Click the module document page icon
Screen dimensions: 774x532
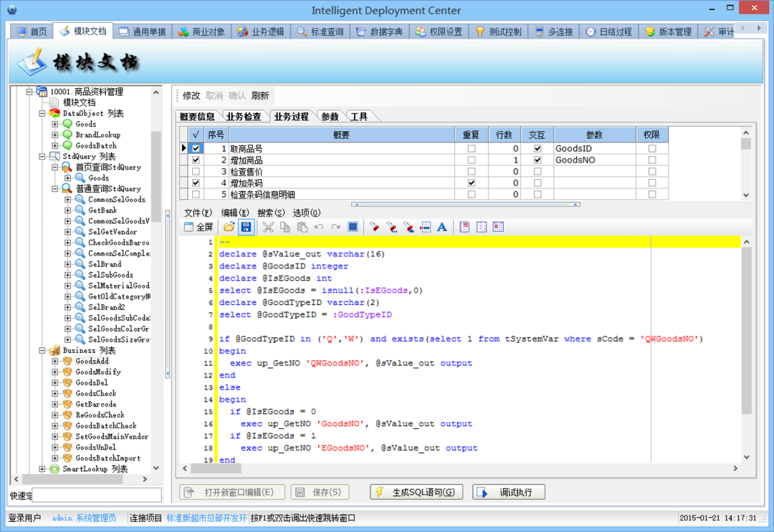54,102
